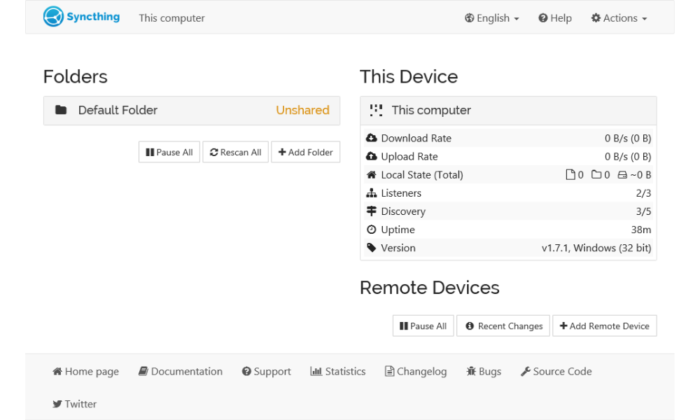Click the file count icon in Local State
The width and height of the screenshot is (700, 420).
pos(570,175)
